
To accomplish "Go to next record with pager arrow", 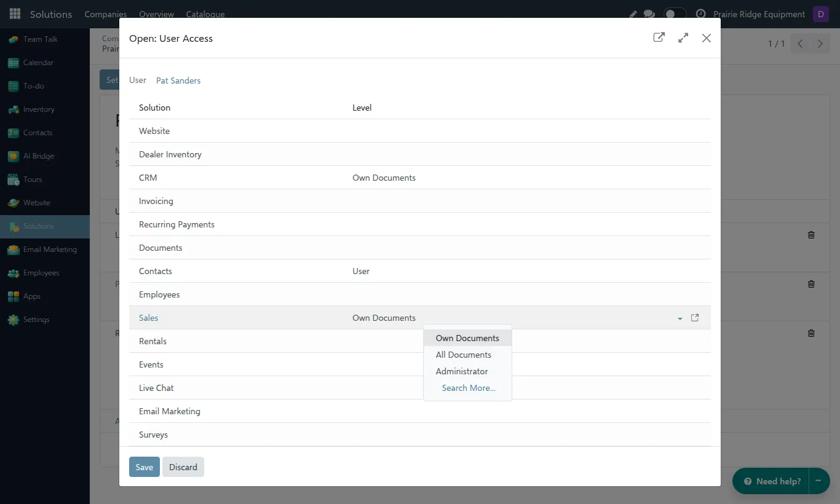I will coord(820,44).
